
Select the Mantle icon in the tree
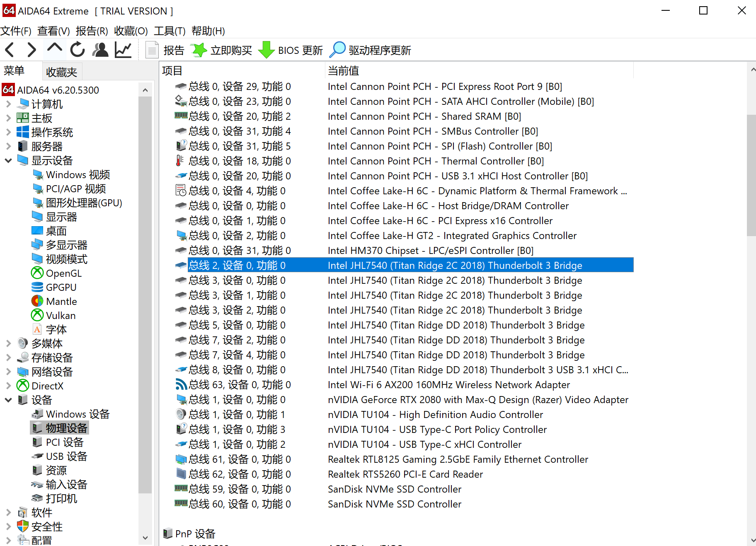point(37,301)
